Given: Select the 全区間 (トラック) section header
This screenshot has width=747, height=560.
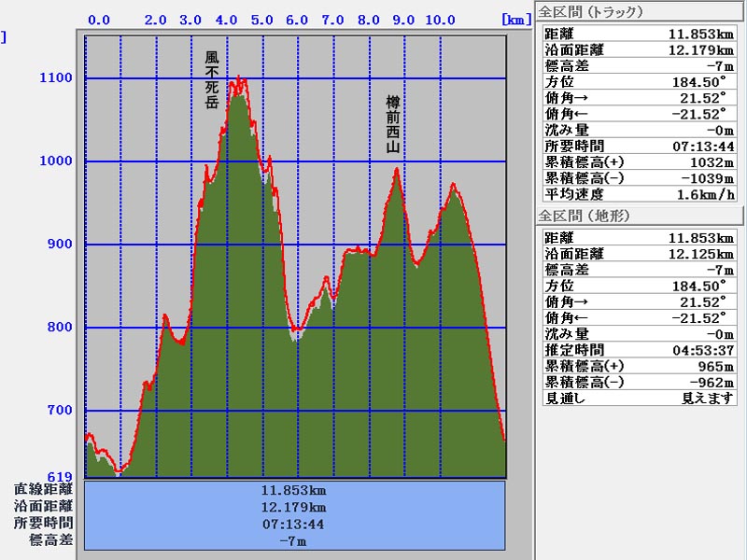Looking at the screenshot, I should (x=591, y=12).
